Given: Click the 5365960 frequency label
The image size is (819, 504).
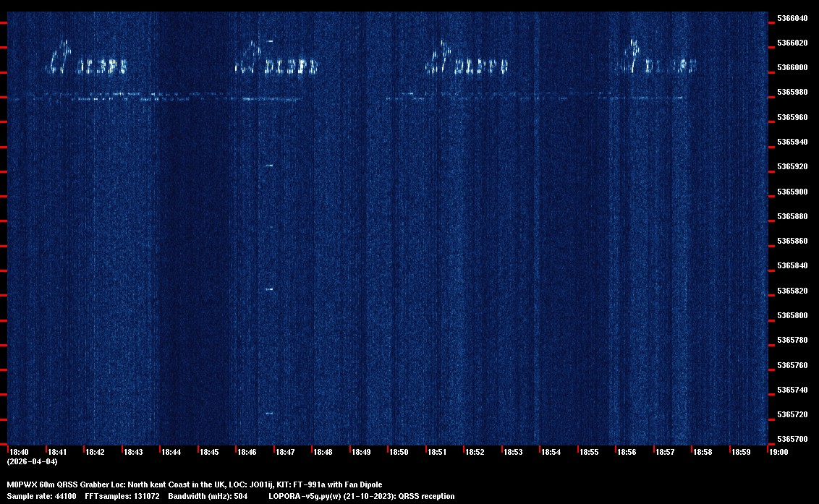Looking at the screenshot, I should click(x=792, y=118).
